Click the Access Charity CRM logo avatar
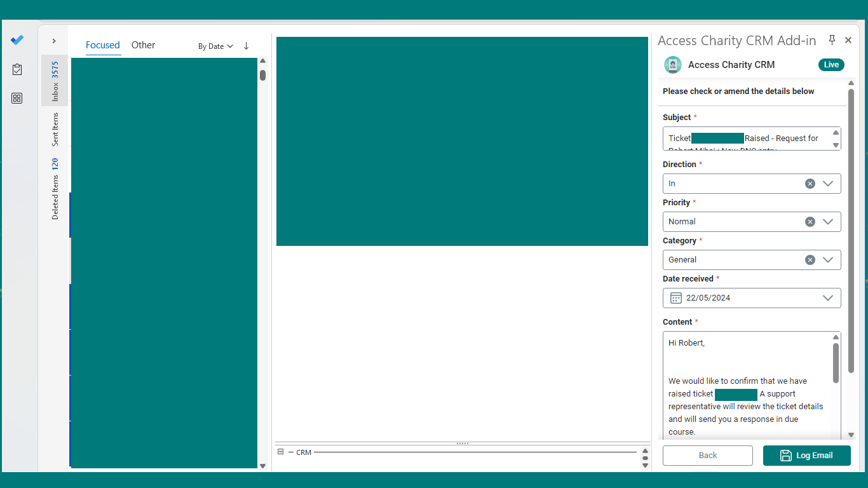This screenshot has width=868, height=488. pos(672,65)
